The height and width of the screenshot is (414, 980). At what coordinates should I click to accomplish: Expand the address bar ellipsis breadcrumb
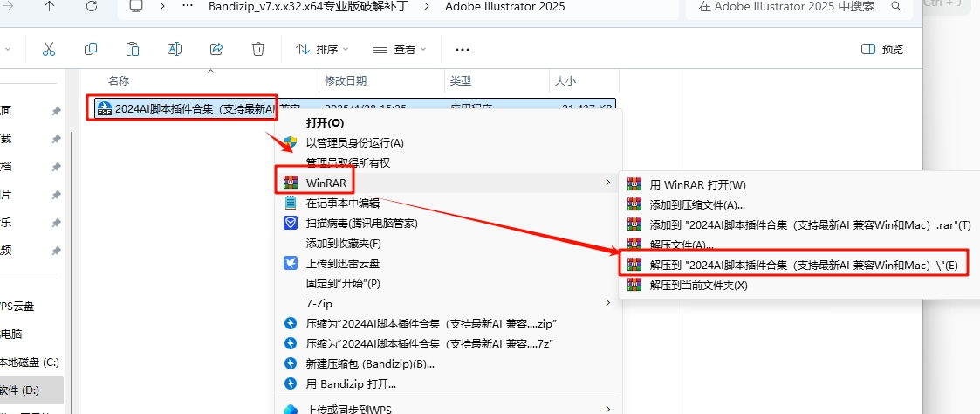186,7
